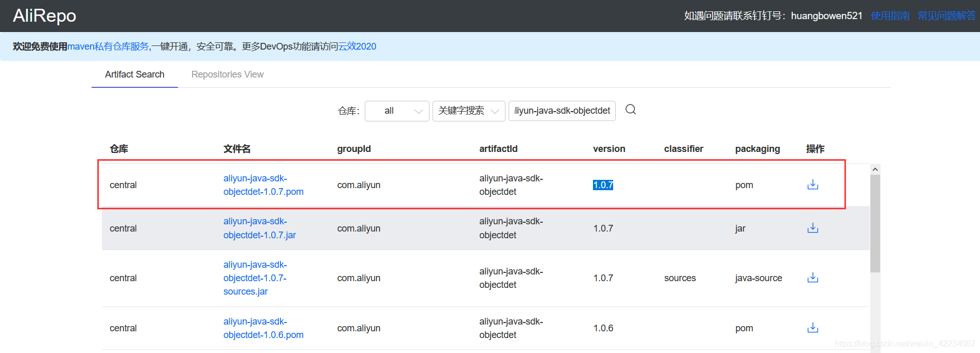Click the 'groupId' column header

tap(354, 149)
